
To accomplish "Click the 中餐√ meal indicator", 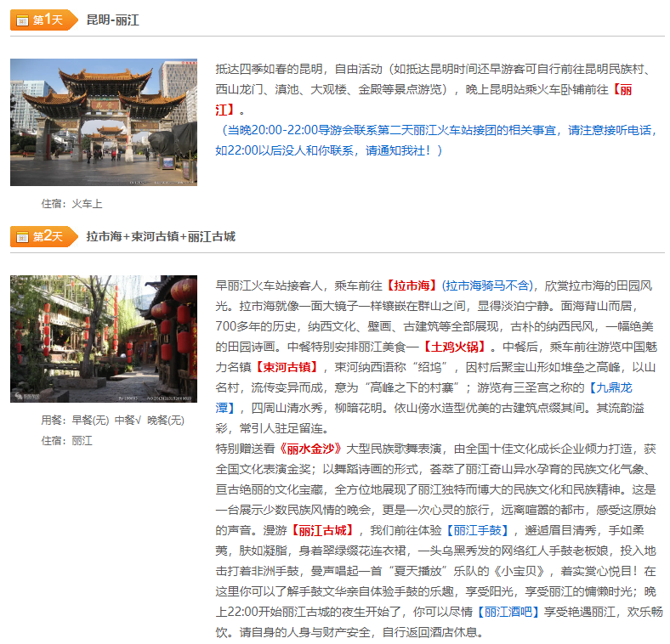I will [x=128, y=421].
